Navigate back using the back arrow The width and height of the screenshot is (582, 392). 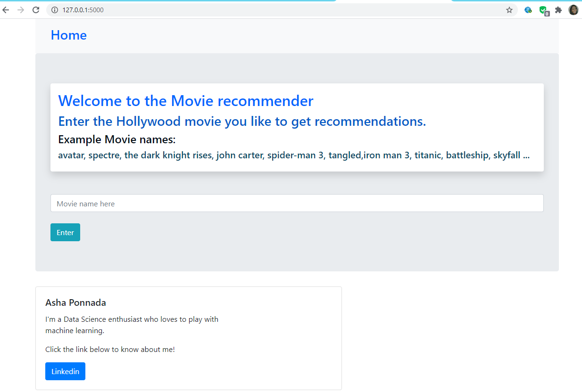coord(5,9)
